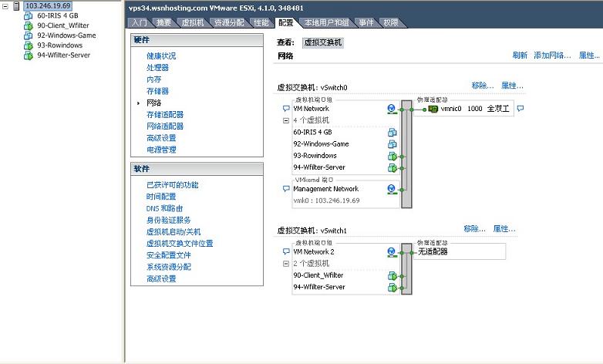Select the 虚拟交换机 view button
The image size is (603, 364).
pos(323,43)
